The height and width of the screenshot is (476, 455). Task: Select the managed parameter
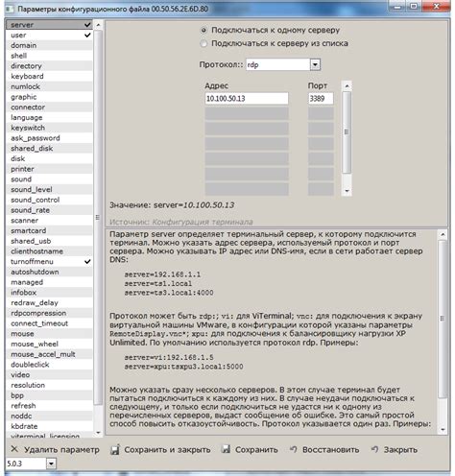pyautogui.click(x=50, y=282)
